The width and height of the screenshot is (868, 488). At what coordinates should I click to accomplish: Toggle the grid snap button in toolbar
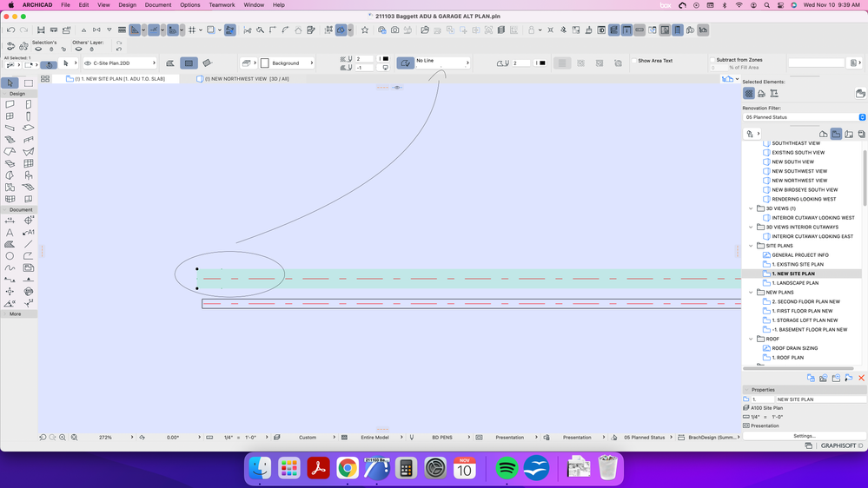tap(192, 30)
